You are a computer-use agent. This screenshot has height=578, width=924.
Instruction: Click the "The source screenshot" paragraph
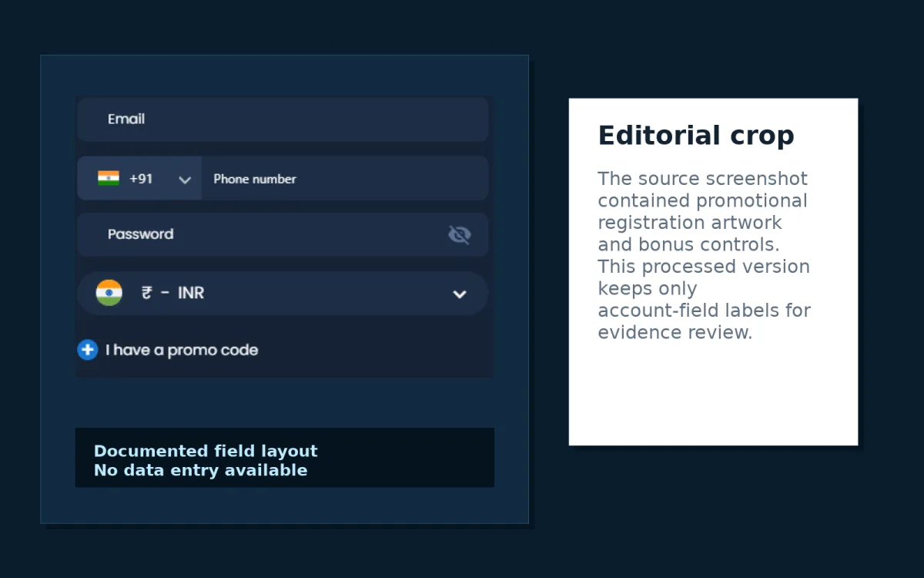click(704, 255)
